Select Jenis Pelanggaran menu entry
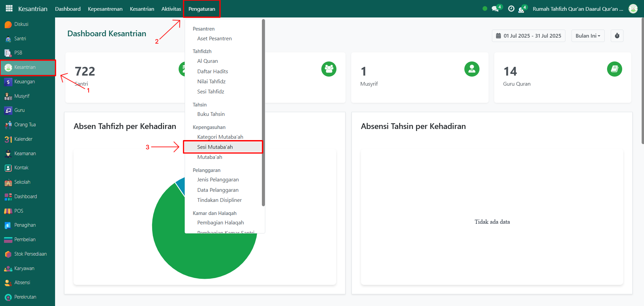The height and width of the screenshot is (306, 644). click(x=218, y=180)
